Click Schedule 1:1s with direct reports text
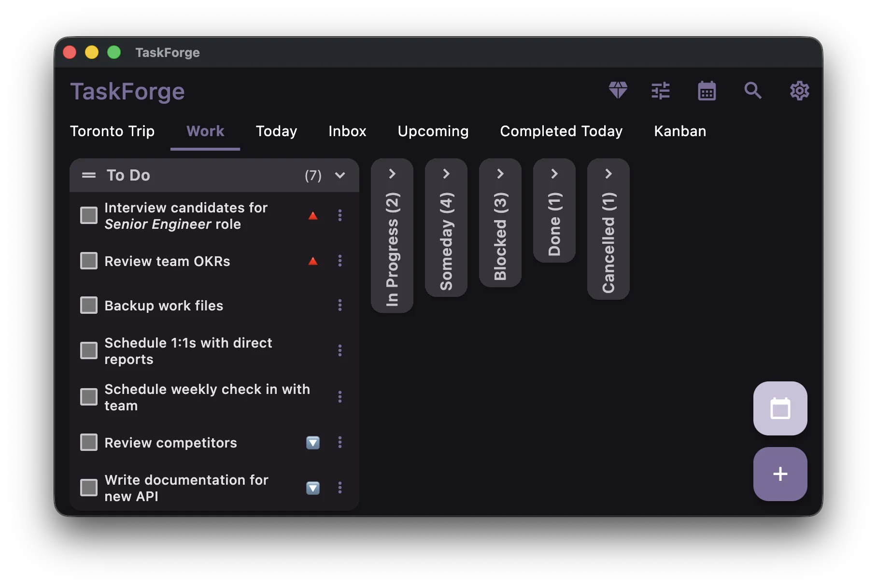The width and height of the screenshot is (877, 588). click(x=188, y=351)
